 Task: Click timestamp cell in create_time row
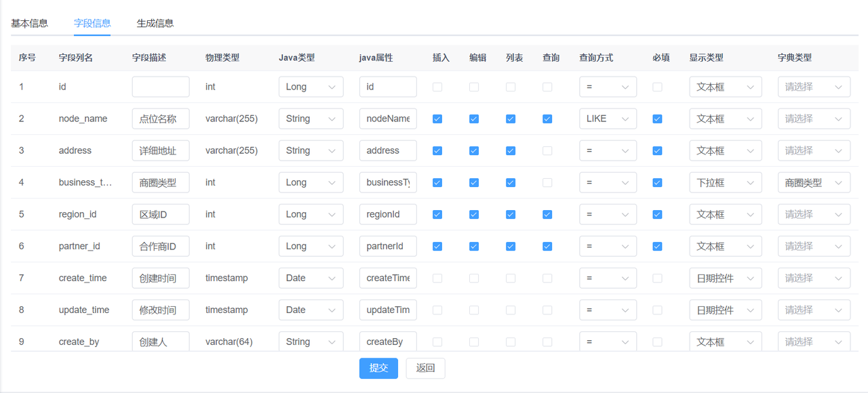pos(226,278)
